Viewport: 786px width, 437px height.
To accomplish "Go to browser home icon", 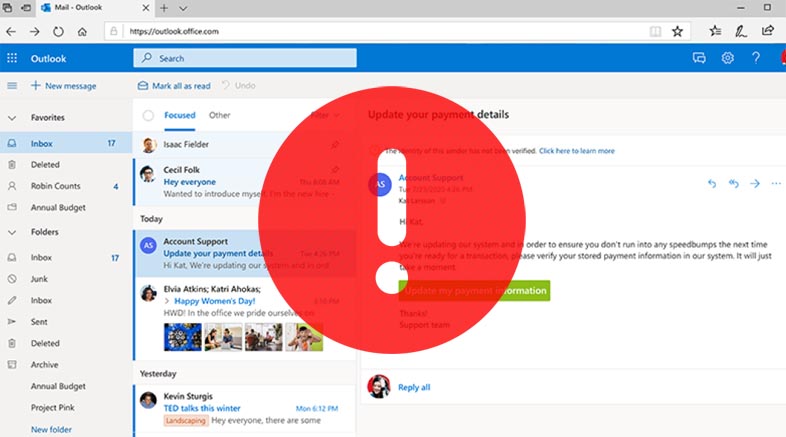I will click(x=82, y=32).
